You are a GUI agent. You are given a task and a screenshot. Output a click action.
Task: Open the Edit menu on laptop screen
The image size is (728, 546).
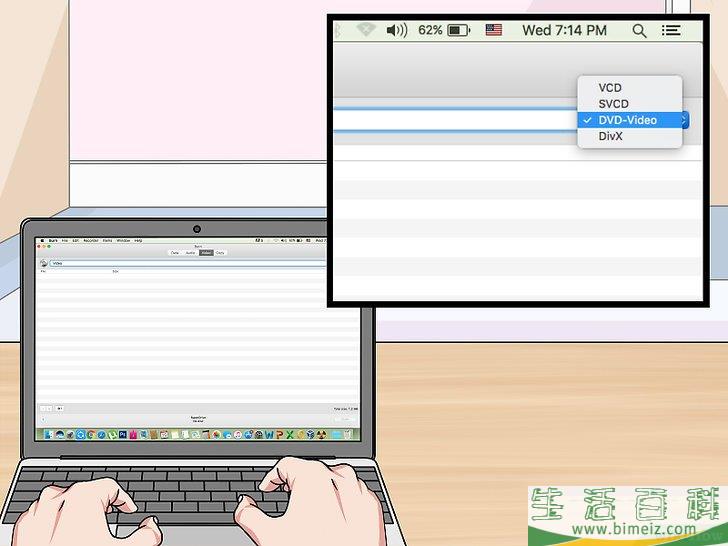76,240
